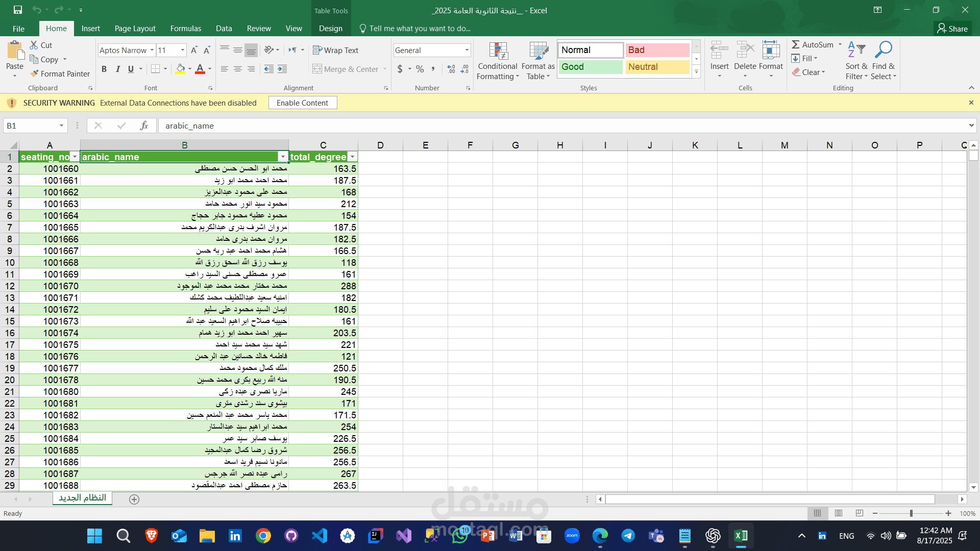
Task: Toggle Bold formatting
Action: tap(104, 69)
